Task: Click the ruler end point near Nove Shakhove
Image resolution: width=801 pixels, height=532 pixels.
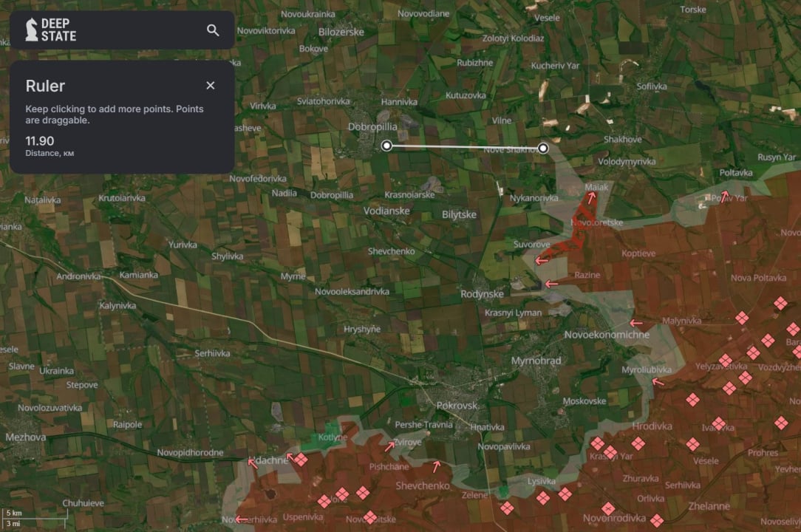Action: tap(543, 149)
